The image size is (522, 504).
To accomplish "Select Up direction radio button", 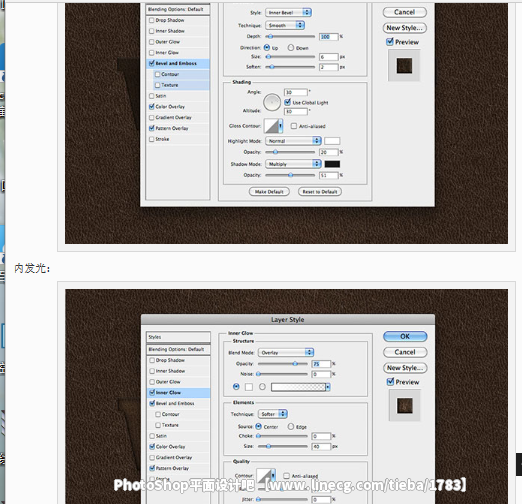I will (x=267, y=48).
